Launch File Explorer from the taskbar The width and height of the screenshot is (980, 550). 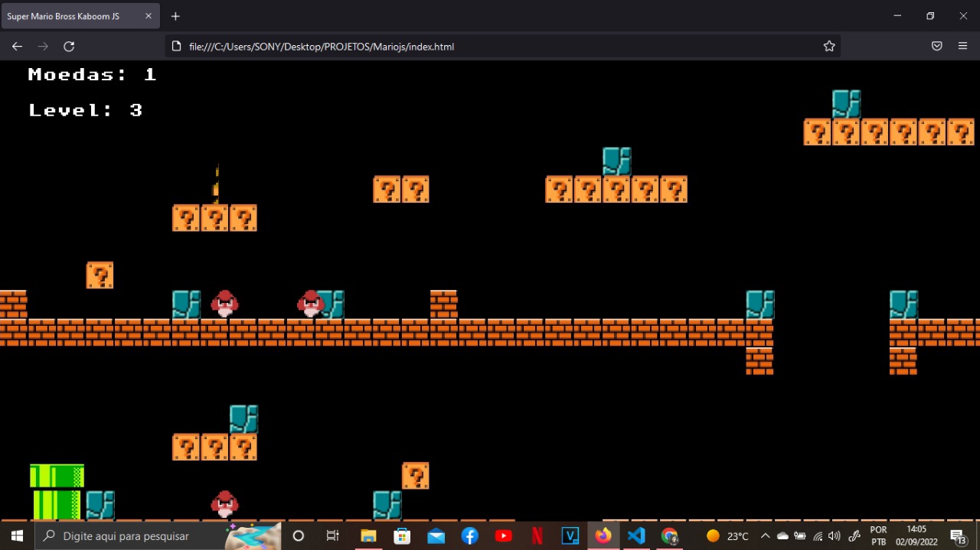(368, 536)
